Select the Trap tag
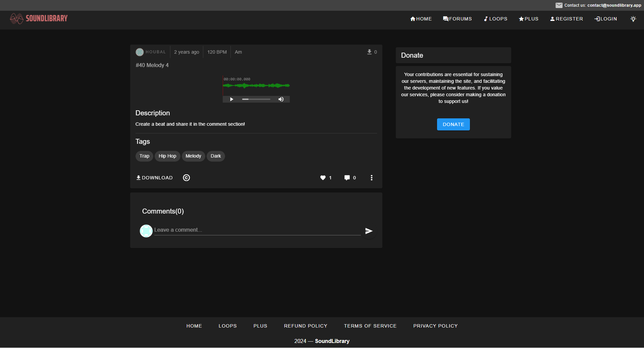The height and width of the screenshot is (348, 644). [x=144, y=156]
